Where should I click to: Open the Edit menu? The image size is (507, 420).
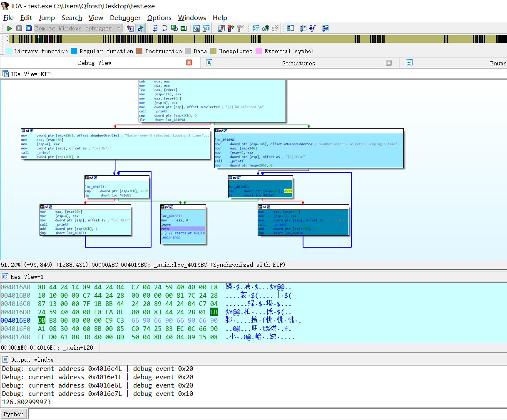[26, 17]
